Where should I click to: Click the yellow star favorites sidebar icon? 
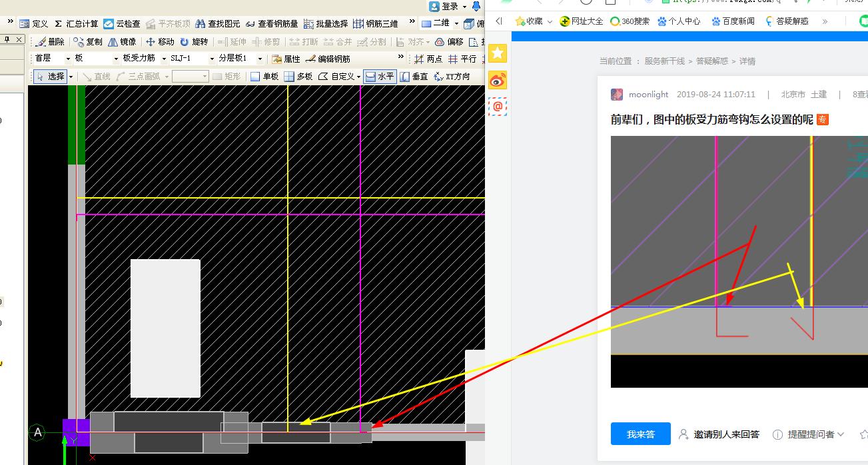pyautogui.click(x=498, y=53)
